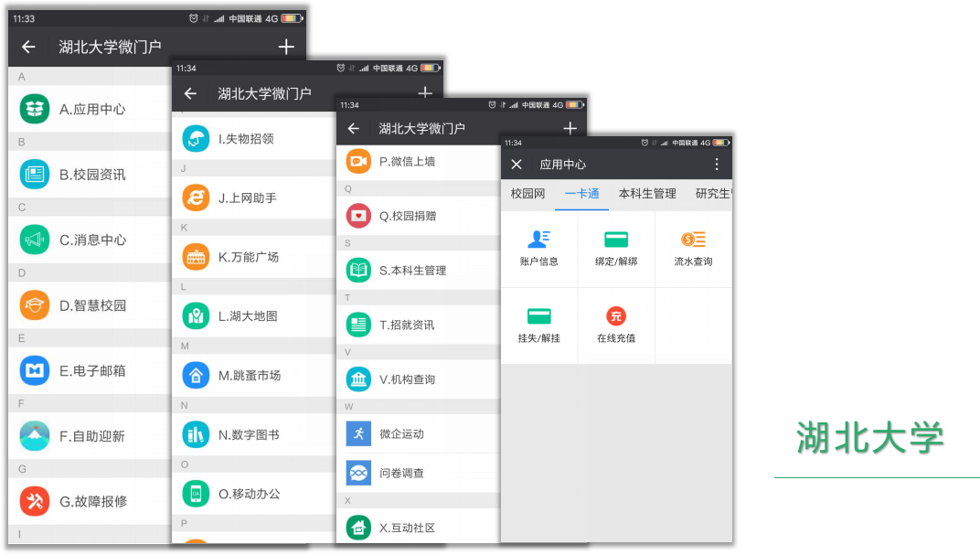Click the 问卷调查 label text
Viewport: 980px width, 555px height.
pyautogui.click(x=402, y=473)
